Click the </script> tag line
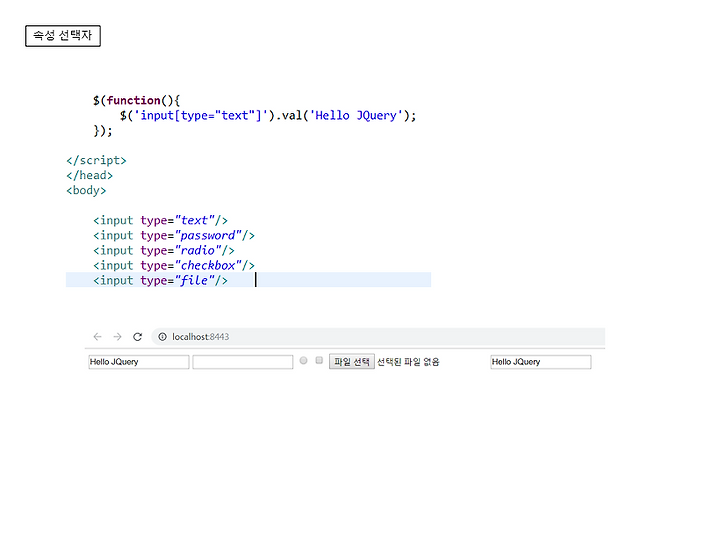Image resolution: width=720 pixels, height=540 pixels. click(96, 160)
